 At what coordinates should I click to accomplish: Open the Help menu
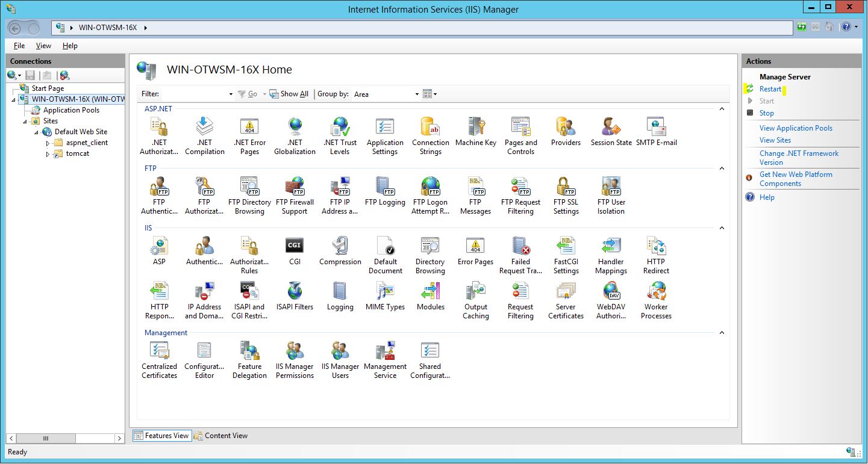[70, 46]
